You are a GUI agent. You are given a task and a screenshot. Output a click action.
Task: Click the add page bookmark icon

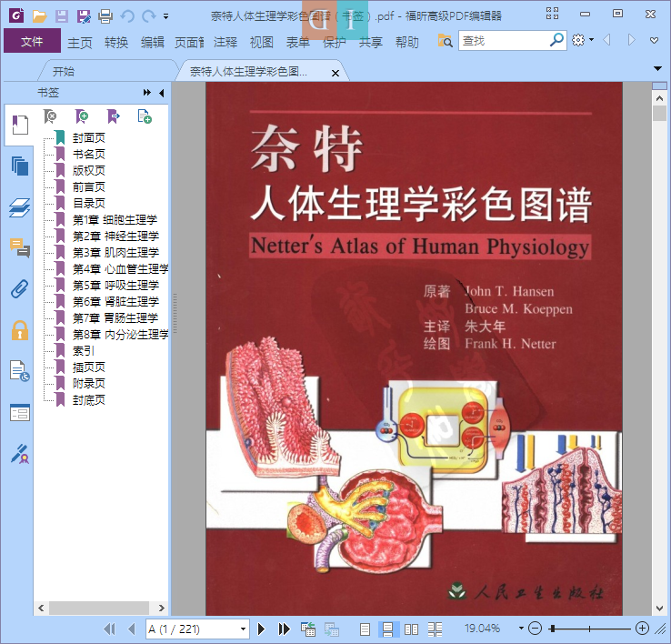coord(145,116)
